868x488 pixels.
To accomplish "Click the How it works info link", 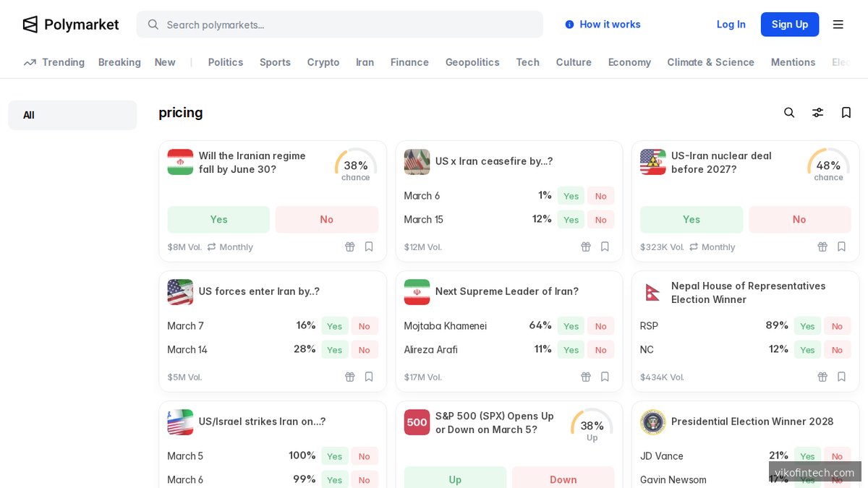I will 603,25.
